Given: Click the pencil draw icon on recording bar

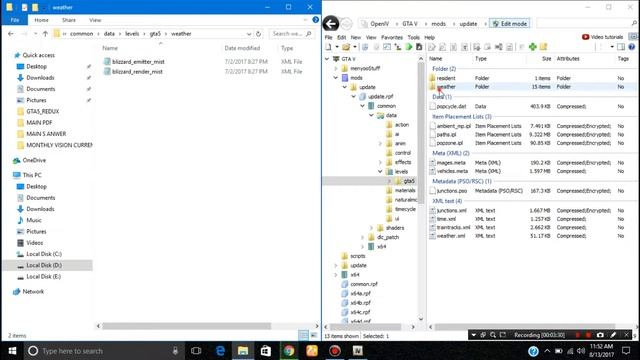Looking at the screenshot, I should coord(613,335).
